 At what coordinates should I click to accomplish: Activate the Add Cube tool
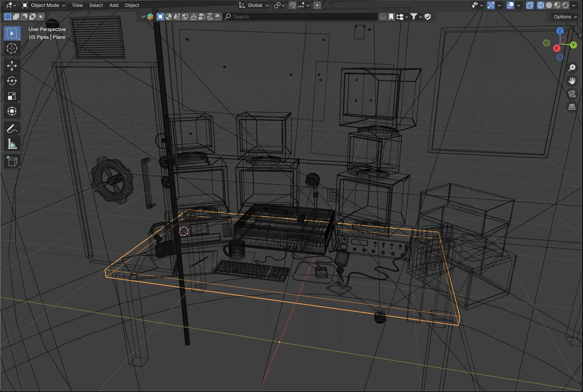coord(12,161)
